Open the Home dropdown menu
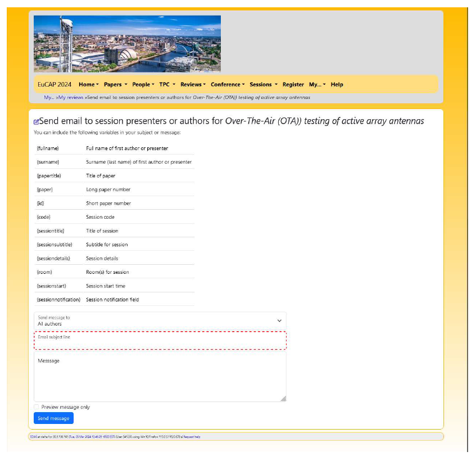This screenshot has height=456, width=476. [88, 84]
